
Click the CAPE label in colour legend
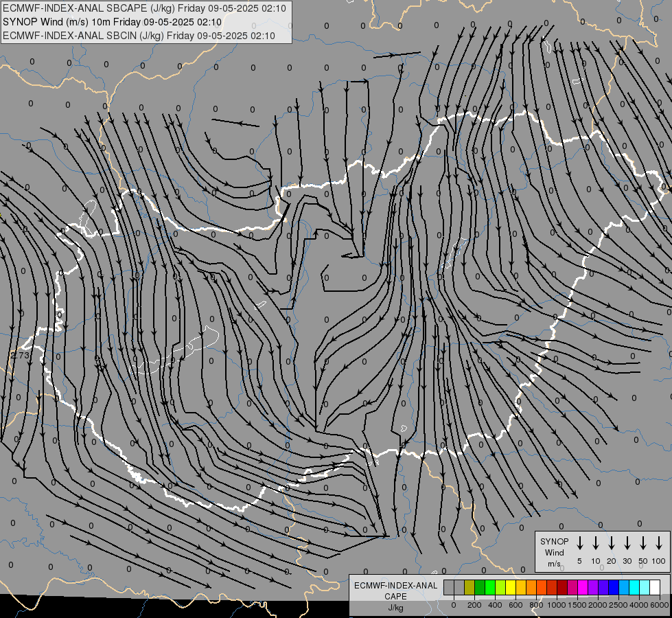(395, 597)
